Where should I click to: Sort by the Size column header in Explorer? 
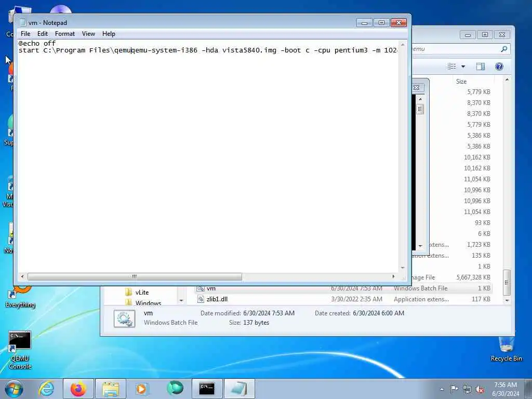tap(461, 82)
